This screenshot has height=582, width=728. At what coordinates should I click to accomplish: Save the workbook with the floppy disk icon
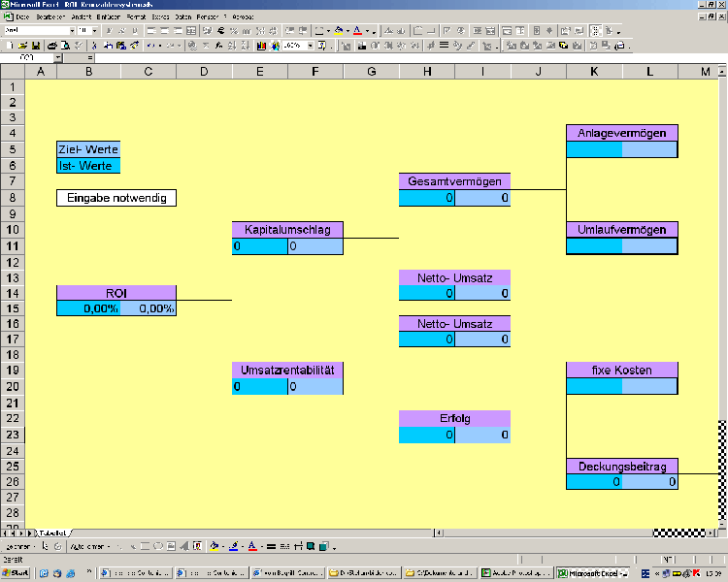36,46
